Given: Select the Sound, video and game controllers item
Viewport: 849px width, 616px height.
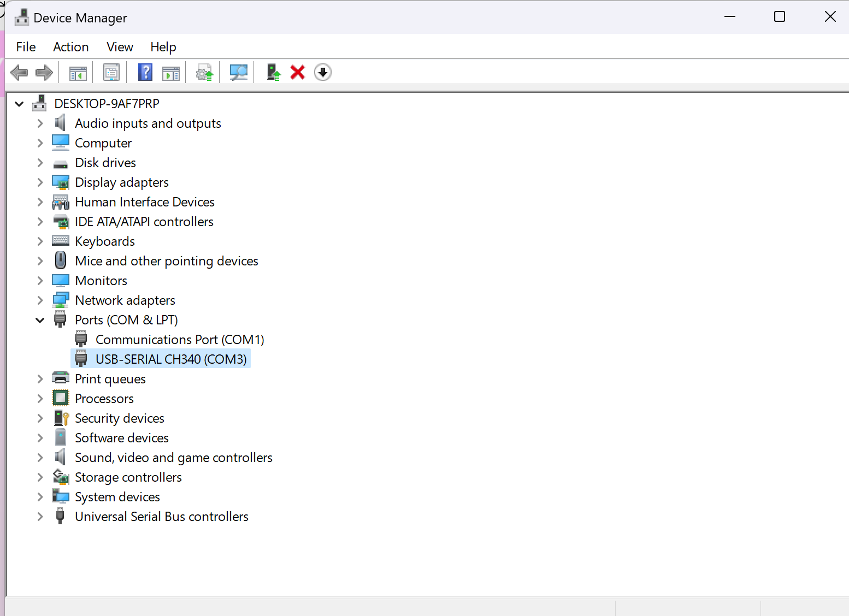Looking at the screenshot, I should pos(173,458).
